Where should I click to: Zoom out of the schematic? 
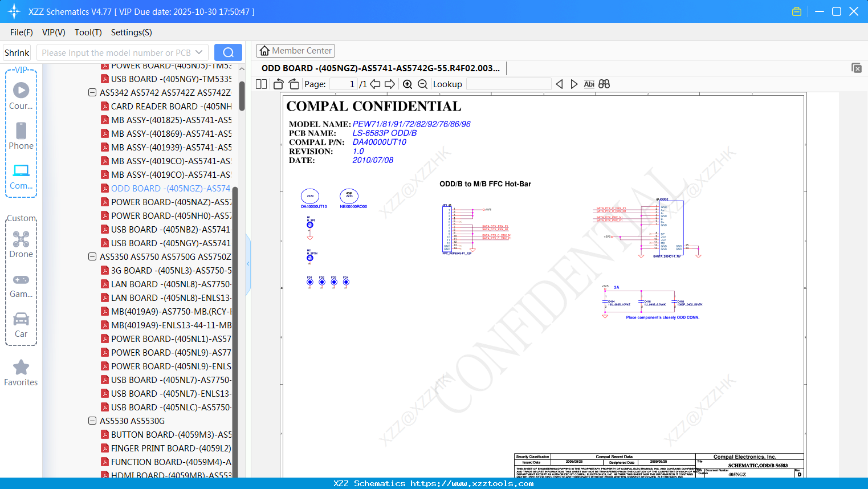coord(422,84)
